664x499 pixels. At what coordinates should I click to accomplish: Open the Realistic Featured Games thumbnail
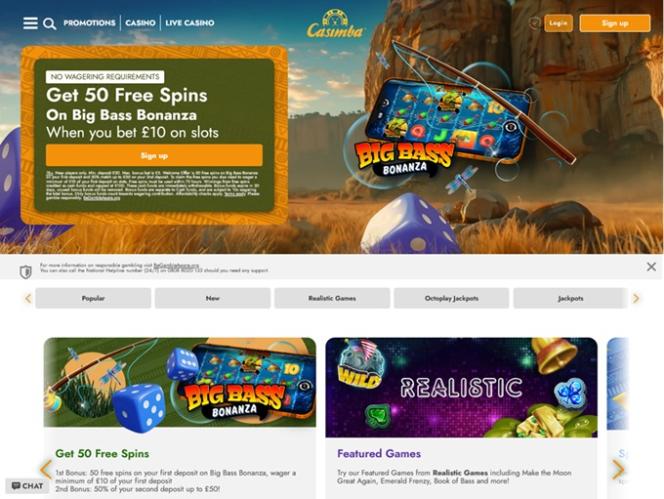pos(461,387)
